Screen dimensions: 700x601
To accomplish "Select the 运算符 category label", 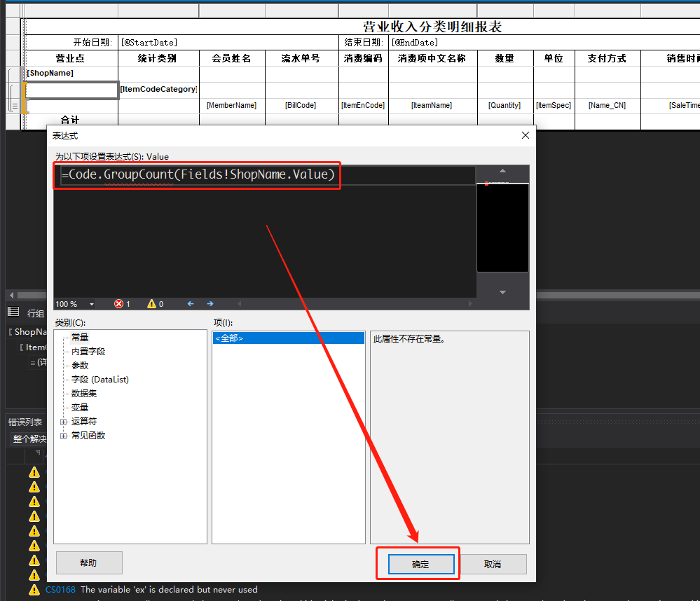I will pos(84,421).
